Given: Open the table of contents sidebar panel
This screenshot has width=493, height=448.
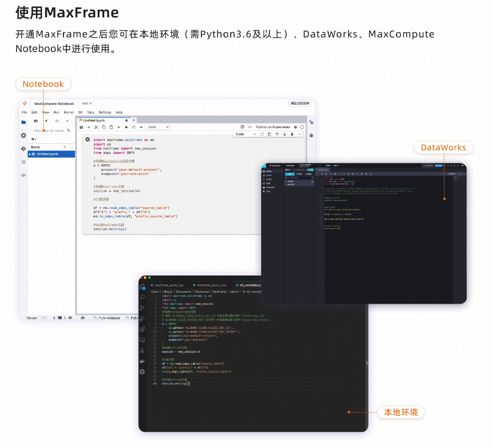Looking at the screenshot, I should pyautogui.click(x=24, y=161).
